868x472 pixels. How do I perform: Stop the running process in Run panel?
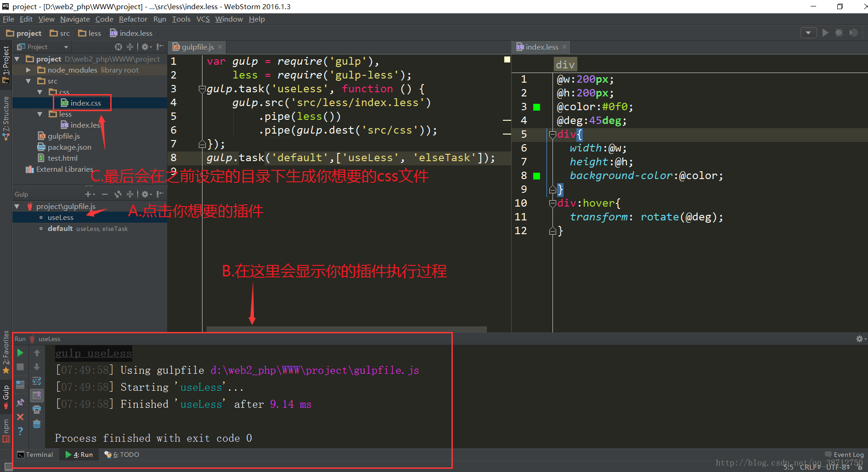click(x=20, y=367)
